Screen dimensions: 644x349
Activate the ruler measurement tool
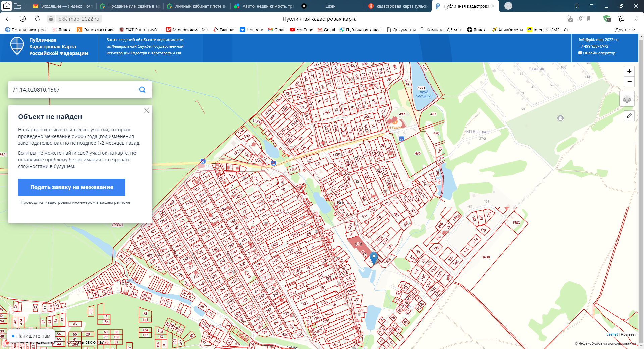coord(629,116)
